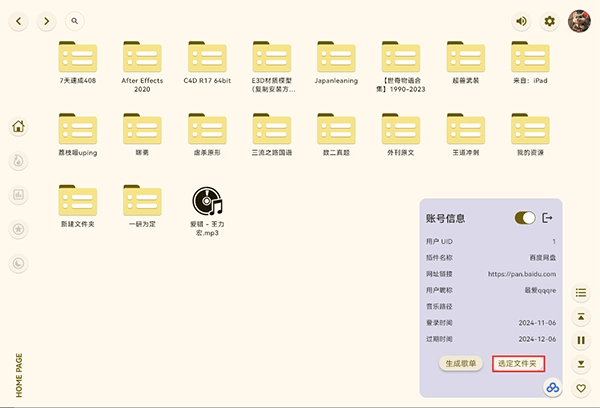Viewport: 600px width, 408px height.
Task: Like the song with heart icon
Action: tap(581, 388)
